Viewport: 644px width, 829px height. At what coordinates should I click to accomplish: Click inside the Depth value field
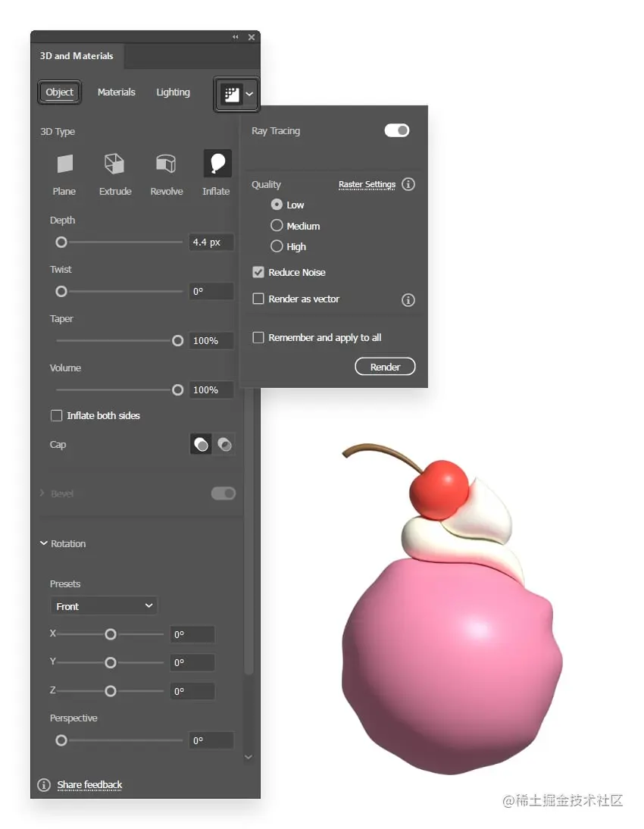coord(210,242)
